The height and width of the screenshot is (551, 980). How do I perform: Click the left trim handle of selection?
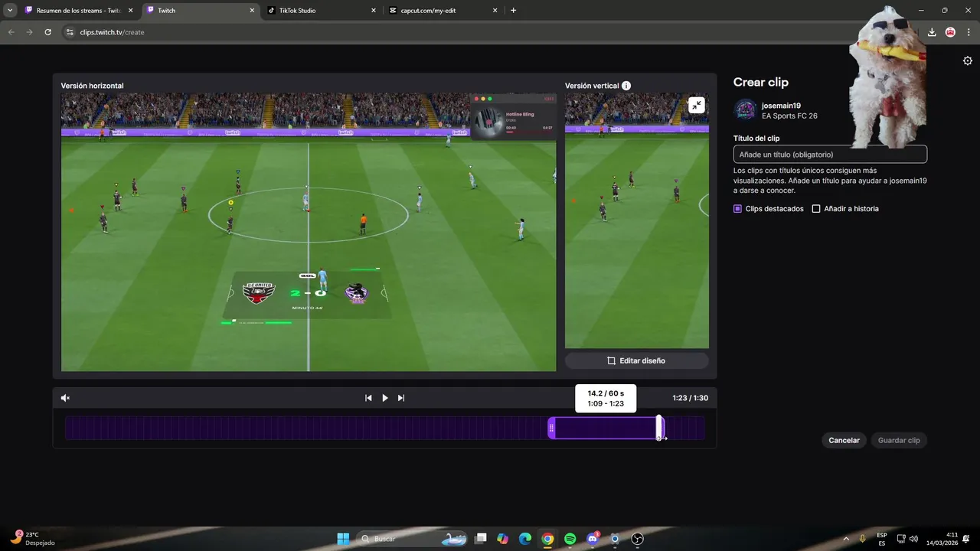(551, 428)
